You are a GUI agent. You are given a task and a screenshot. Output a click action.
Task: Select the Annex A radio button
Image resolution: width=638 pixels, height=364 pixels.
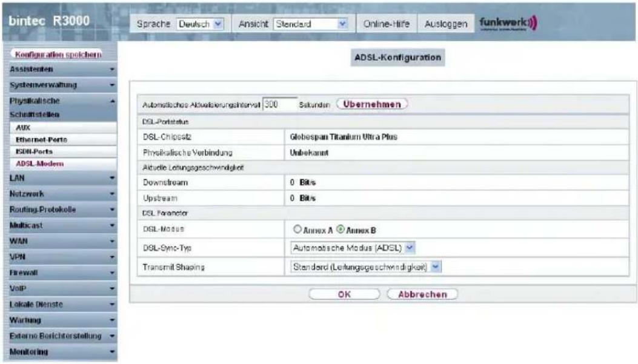[297, 230]
